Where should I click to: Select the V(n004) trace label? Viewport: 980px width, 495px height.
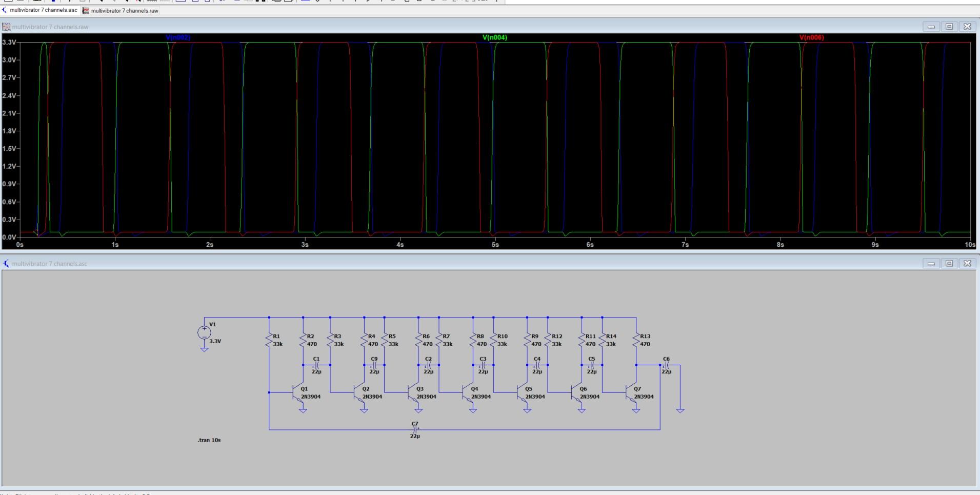coord(495,37)
